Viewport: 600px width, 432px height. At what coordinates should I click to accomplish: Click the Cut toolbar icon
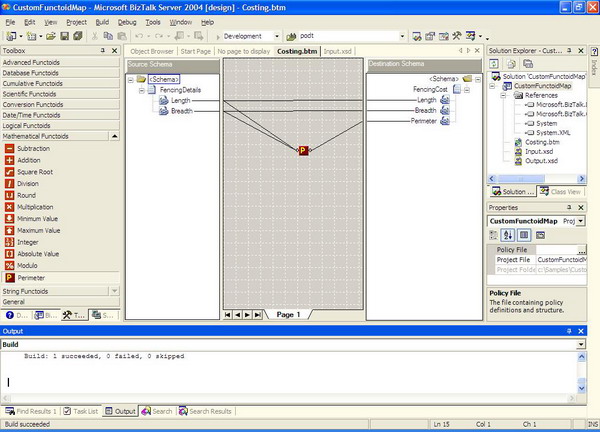pos(95,36)
